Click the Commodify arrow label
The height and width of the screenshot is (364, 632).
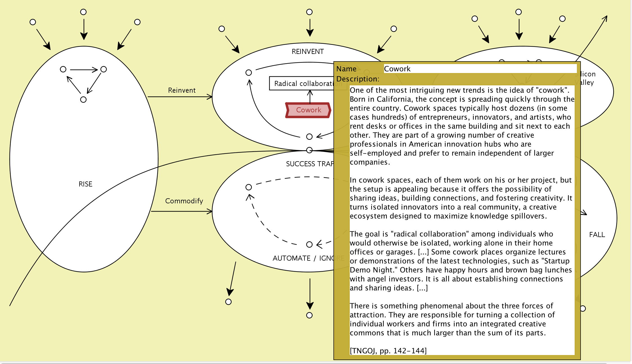pyautogui.click(x=184, y=201)
